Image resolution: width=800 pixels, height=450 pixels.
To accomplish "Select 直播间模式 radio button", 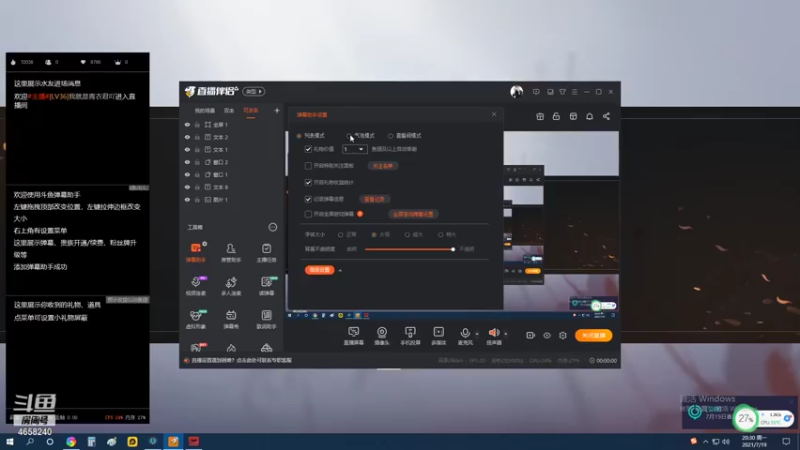I will click(x=390, y=136).
